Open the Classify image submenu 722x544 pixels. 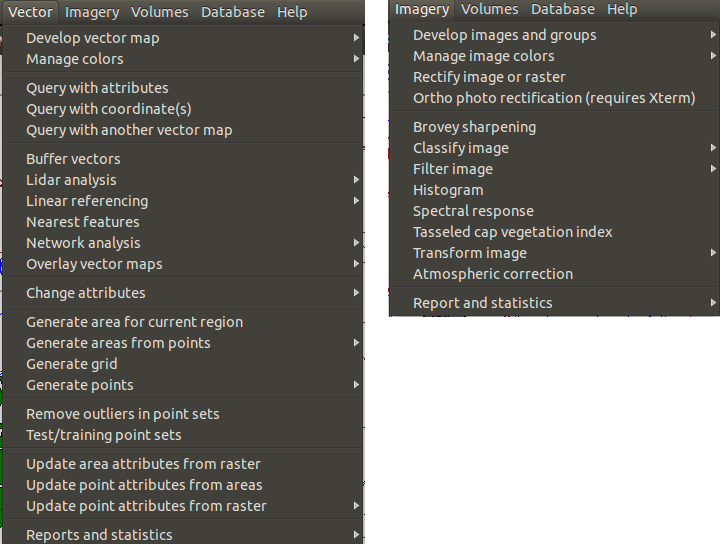pos(554,148)
